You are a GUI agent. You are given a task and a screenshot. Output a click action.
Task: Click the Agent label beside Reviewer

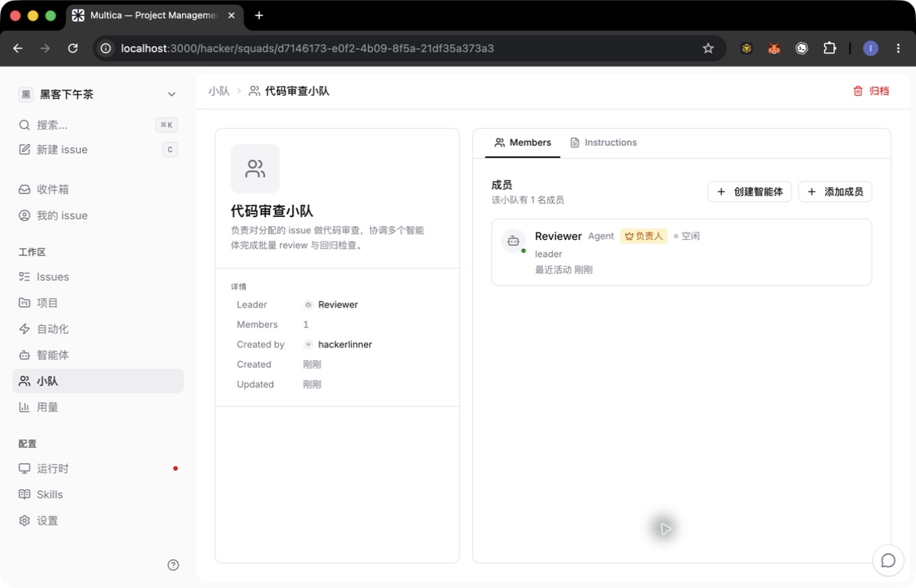600,236
